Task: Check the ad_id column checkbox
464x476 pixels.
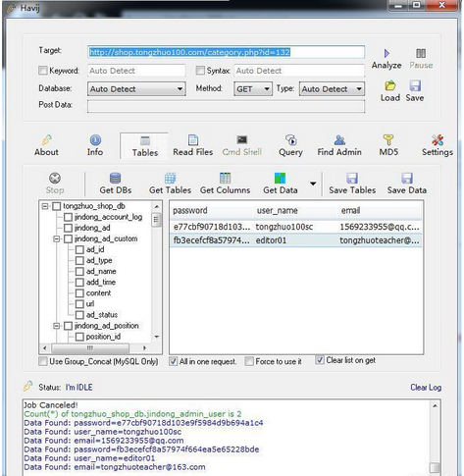Action: [79, 250]
